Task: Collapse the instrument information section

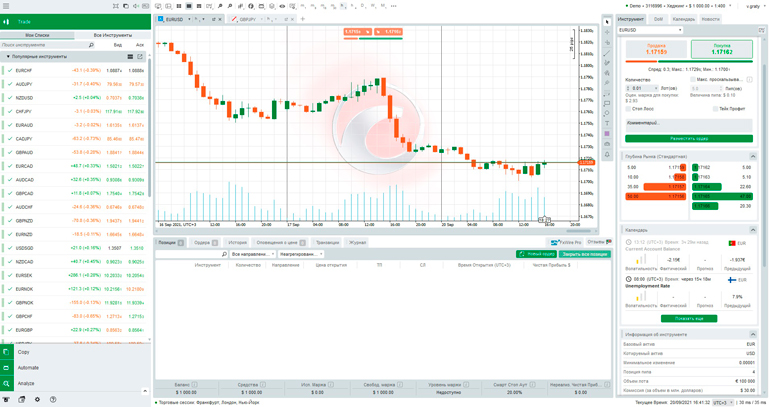Action: 753,334
